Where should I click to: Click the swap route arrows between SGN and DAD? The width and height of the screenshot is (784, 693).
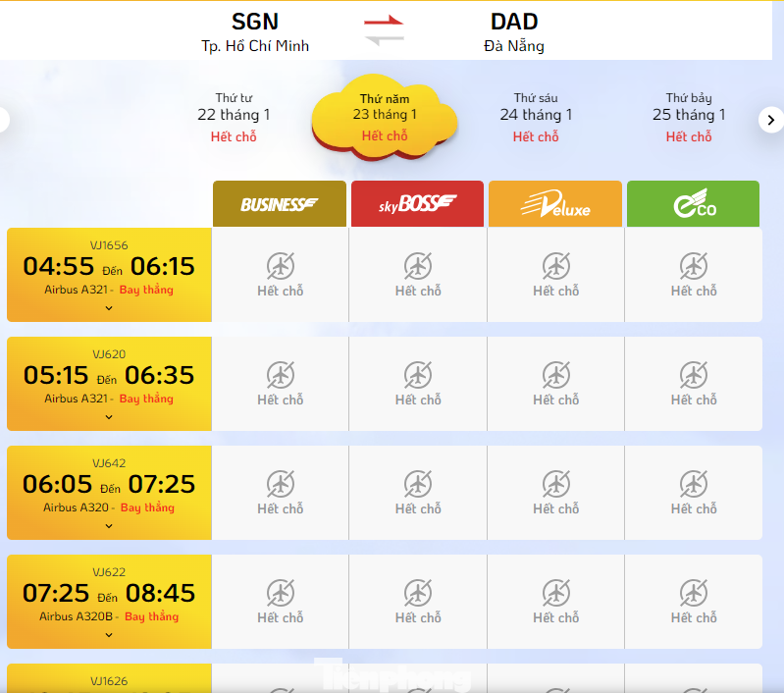[384, 29]
